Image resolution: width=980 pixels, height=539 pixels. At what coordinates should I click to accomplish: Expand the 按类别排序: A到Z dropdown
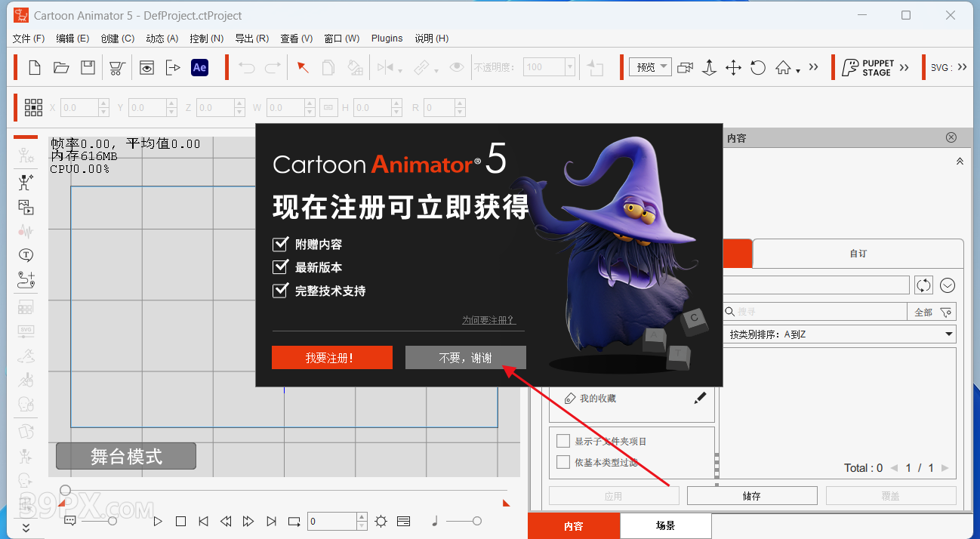pos(839,334)
